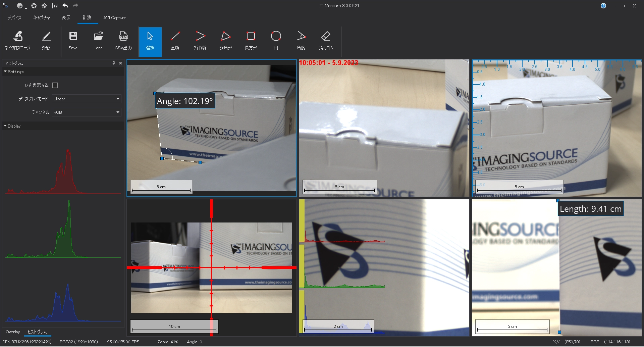Select the 消しゴム eraser tool
The height and width of the screenshot is (347, 644).
tap(326, 41)
